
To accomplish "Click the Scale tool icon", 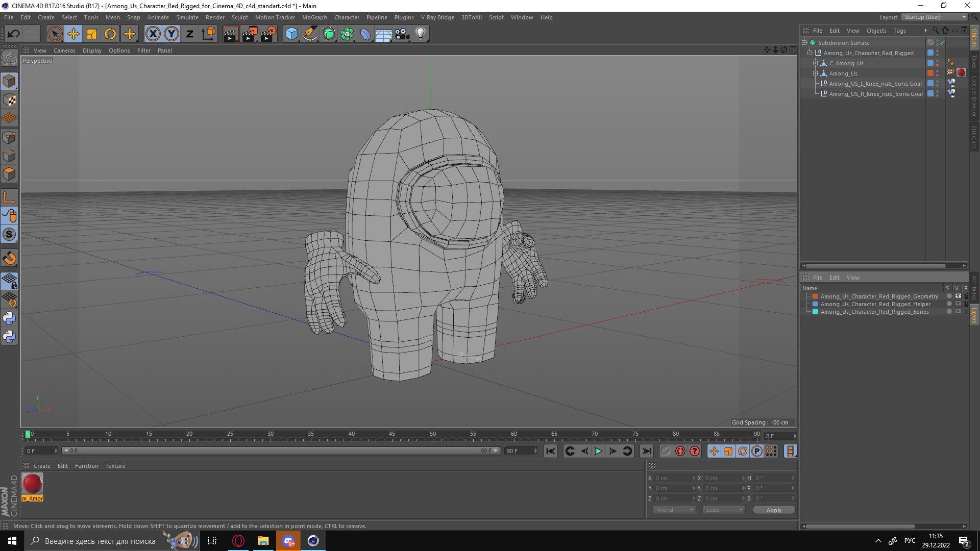I will pyautogui.click(x=92, y=34).
